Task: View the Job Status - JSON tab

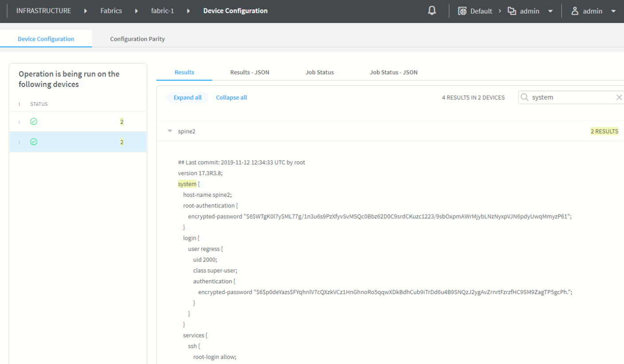Action: pyautogui.click(x=394, y=72)
